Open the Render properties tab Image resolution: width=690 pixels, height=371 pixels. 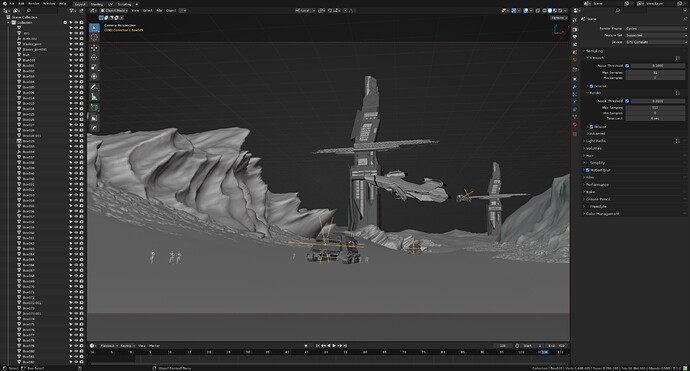(575, 29)
